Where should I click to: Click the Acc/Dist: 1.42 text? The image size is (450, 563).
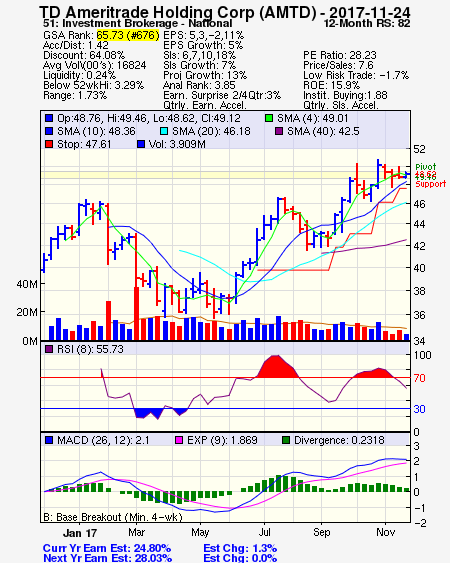75,45
